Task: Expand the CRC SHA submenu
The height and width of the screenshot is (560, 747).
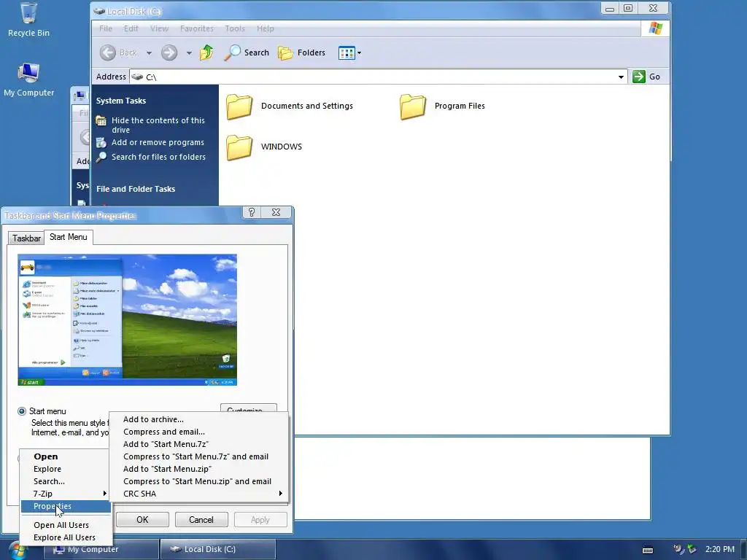Action: 198,494
